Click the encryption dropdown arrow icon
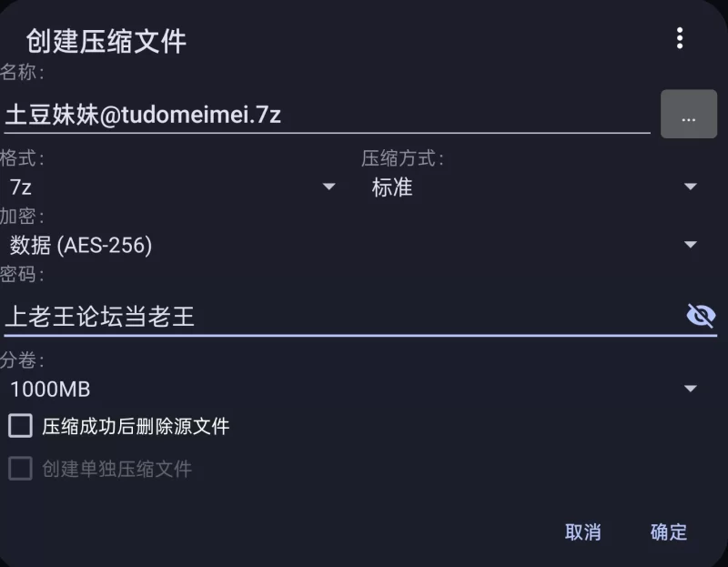 pos(691,245)
